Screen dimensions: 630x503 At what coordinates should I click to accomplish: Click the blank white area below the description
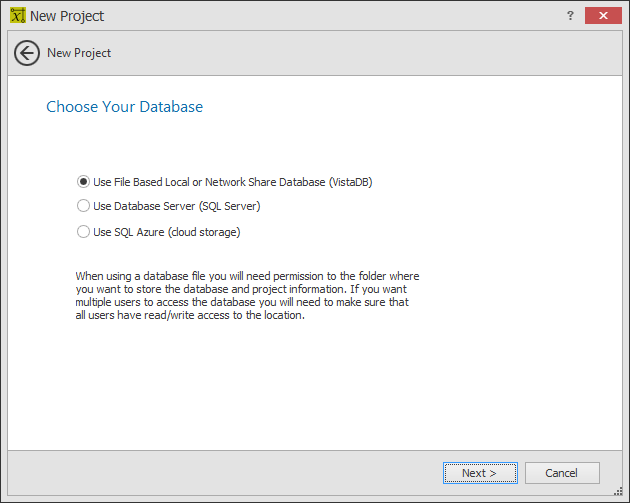315,386
